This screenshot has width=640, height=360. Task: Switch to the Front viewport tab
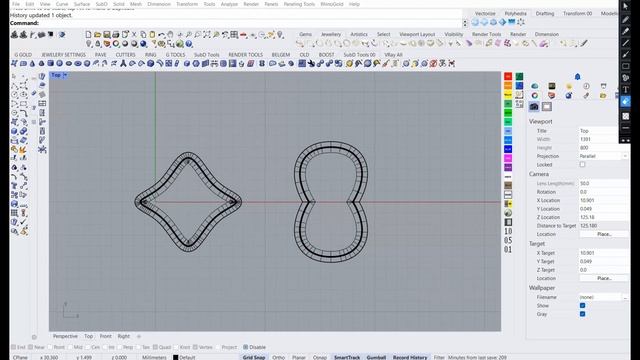[105, 336]
